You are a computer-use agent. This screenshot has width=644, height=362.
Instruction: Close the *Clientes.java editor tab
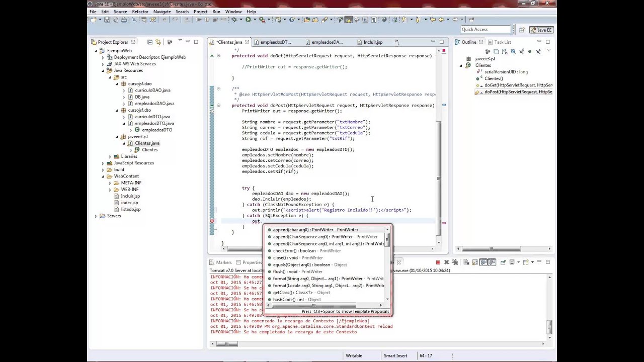246,42
